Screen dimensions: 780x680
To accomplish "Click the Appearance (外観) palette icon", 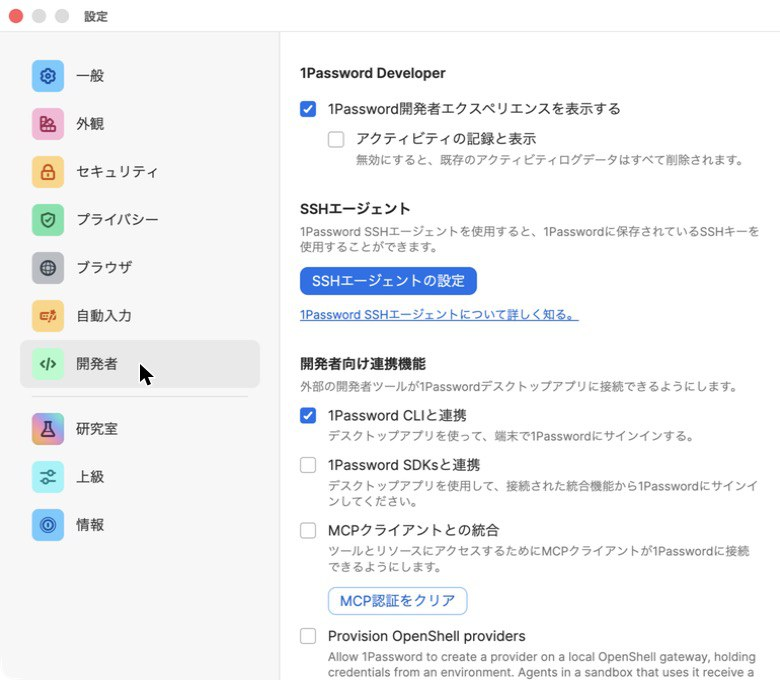I will coord(48,124).
